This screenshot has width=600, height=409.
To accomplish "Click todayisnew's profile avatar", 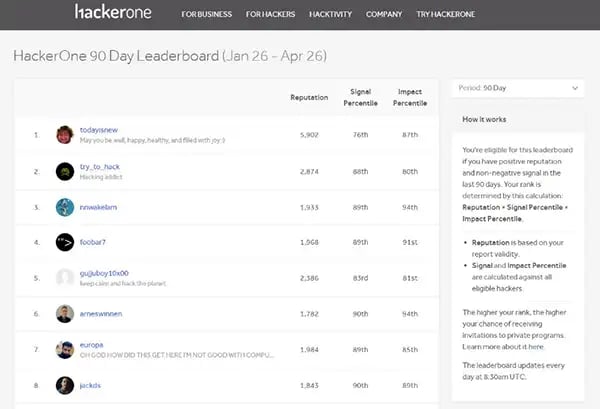I will pos(65,134).
